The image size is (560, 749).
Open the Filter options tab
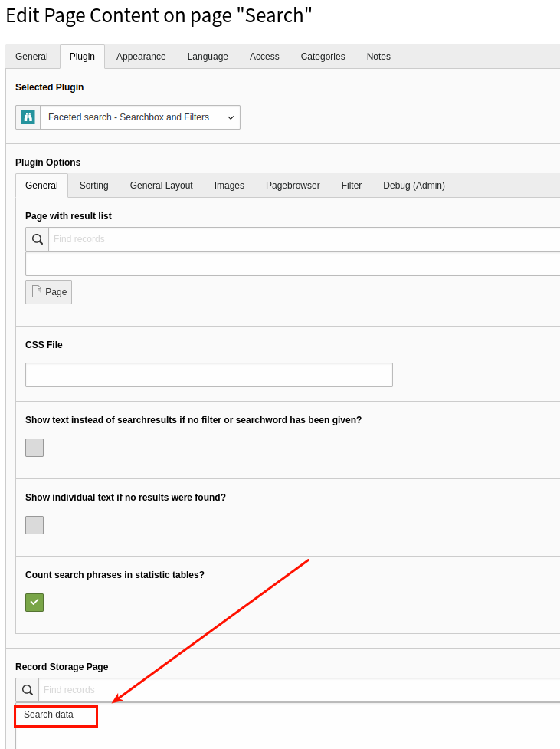click(x=351, y=185)
